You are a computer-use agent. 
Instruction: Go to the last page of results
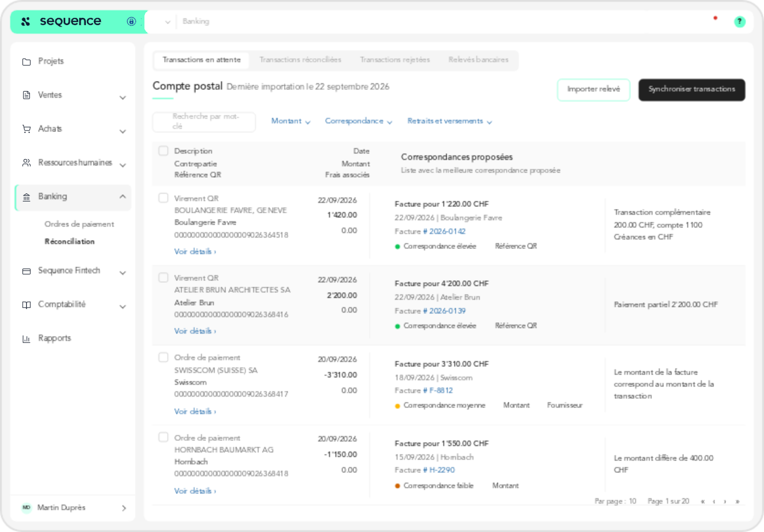pos(737,501)
